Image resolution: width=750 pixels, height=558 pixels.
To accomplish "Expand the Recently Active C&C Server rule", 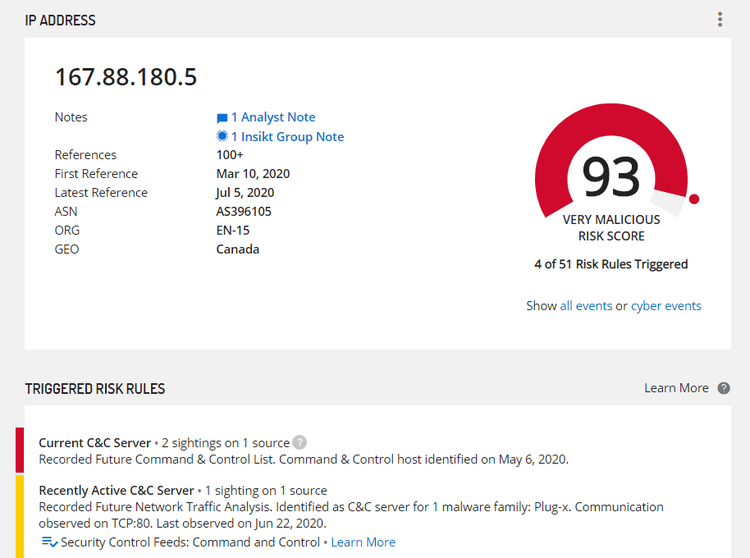I will 116,490.
